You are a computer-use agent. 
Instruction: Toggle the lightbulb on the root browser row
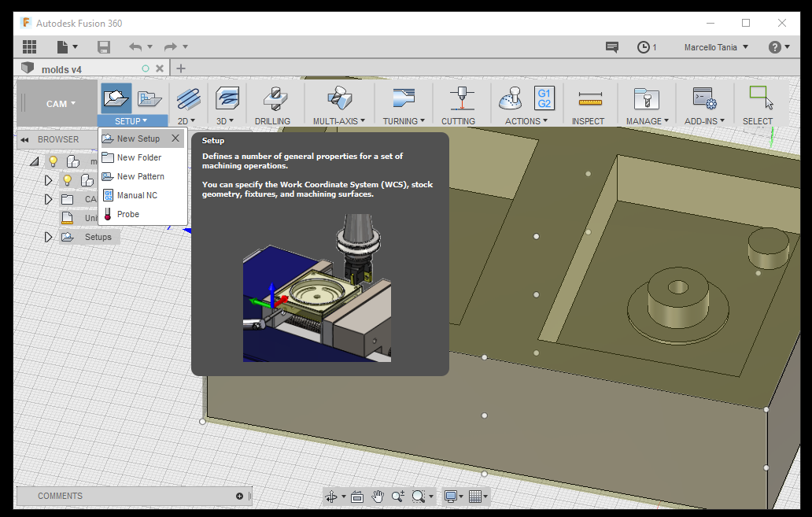click(53, 161)
